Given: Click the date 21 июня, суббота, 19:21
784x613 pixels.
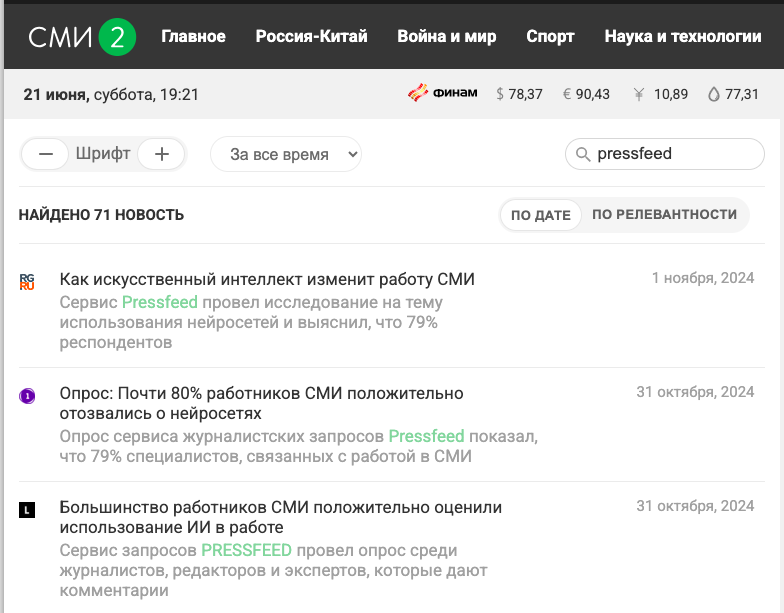Looking at the screenshot, I should click(x=111, y=94).
